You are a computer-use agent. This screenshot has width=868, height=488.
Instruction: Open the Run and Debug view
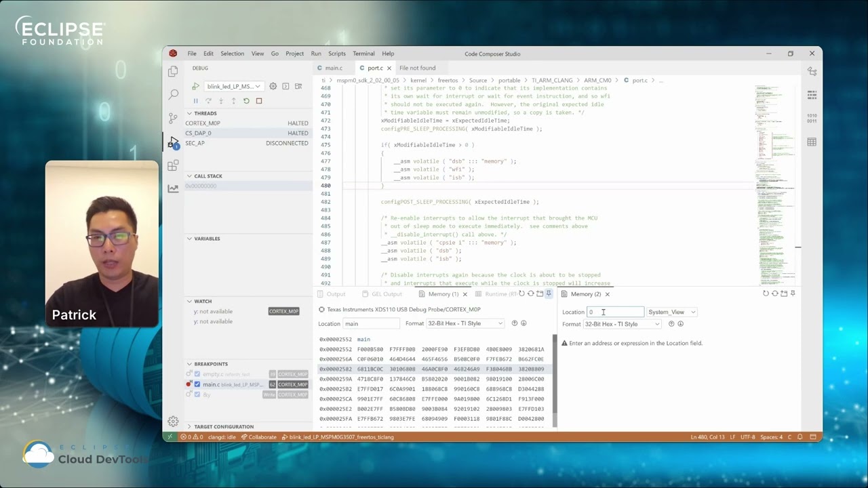[173, 142]
